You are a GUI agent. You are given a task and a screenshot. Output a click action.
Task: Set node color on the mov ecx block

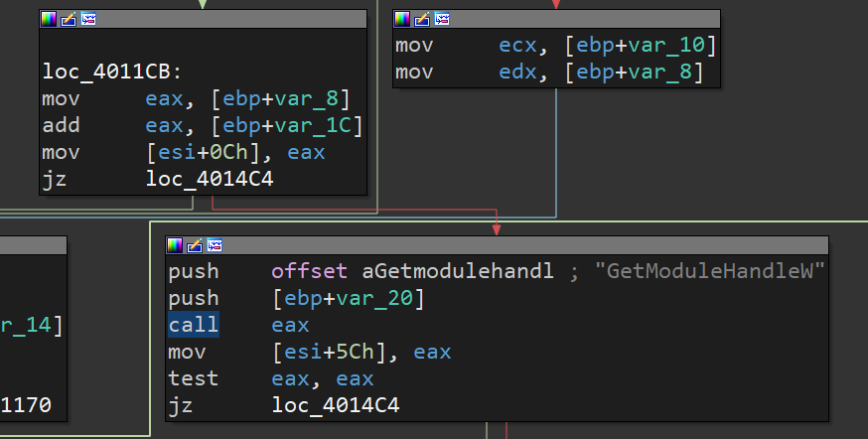coord(402,19)
